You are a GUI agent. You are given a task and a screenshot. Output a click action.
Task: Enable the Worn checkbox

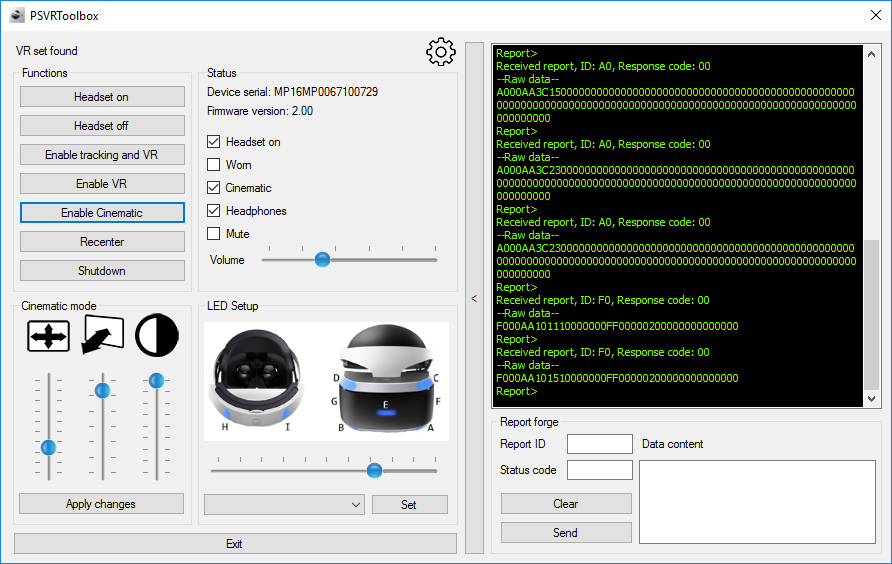[x=213, y=165]
